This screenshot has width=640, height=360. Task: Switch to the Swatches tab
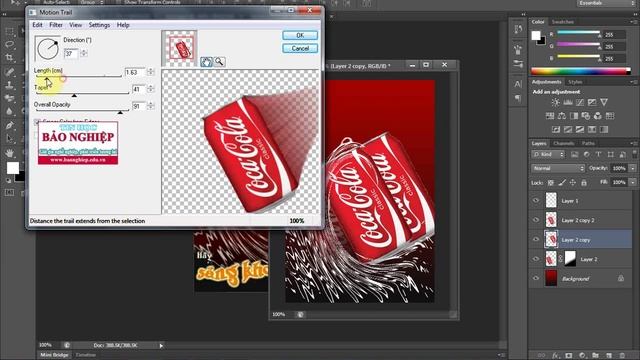point(562,22)
